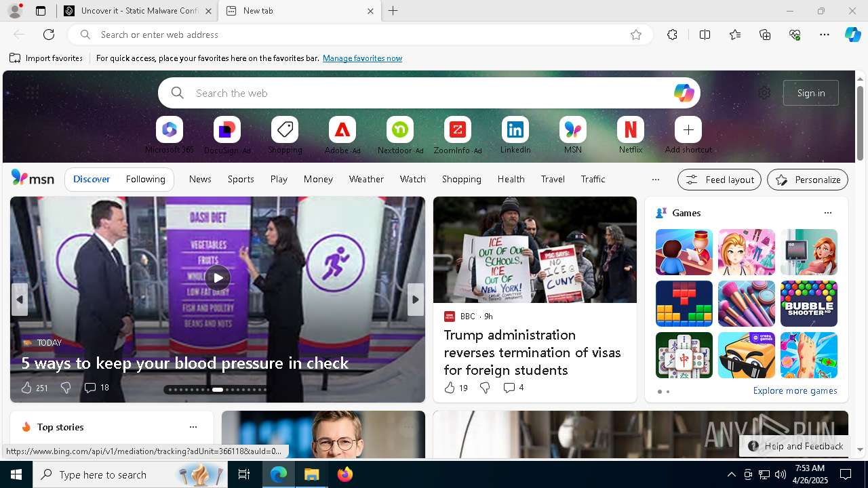Open Copilot sidebar icon
The image size is (868, 488).
click(x=852, y=35)
